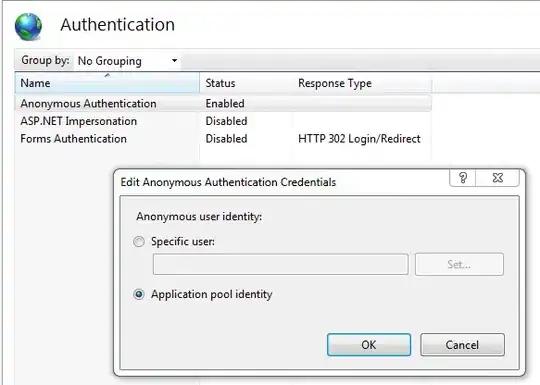Sort by the Status column header
Image resolution: width=540 pixels, height=385 pixels.
coord(246,83)
